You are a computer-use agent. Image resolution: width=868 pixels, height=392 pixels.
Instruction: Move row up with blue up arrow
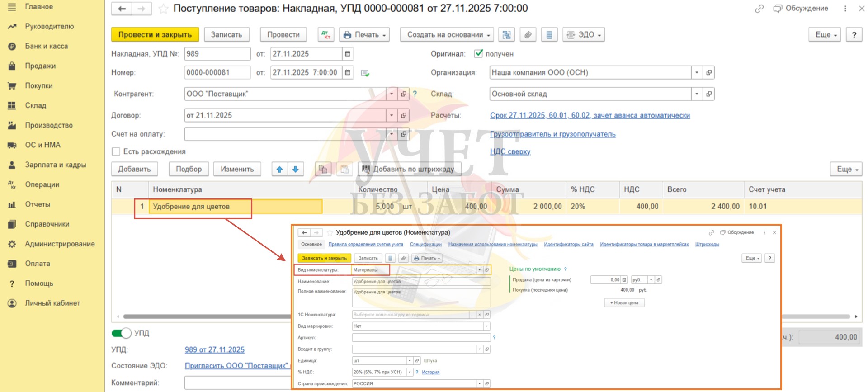[x=279, y=169]
